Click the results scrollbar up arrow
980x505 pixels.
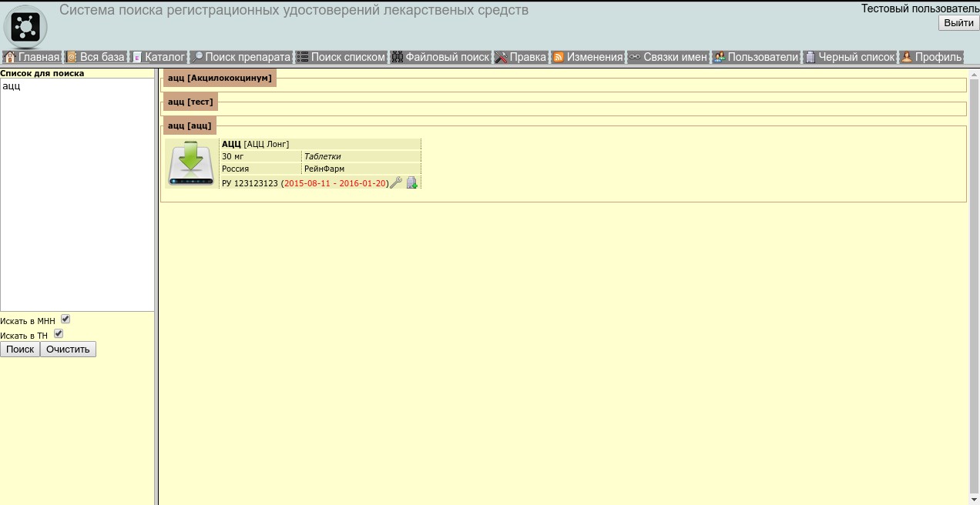point(974,74)
